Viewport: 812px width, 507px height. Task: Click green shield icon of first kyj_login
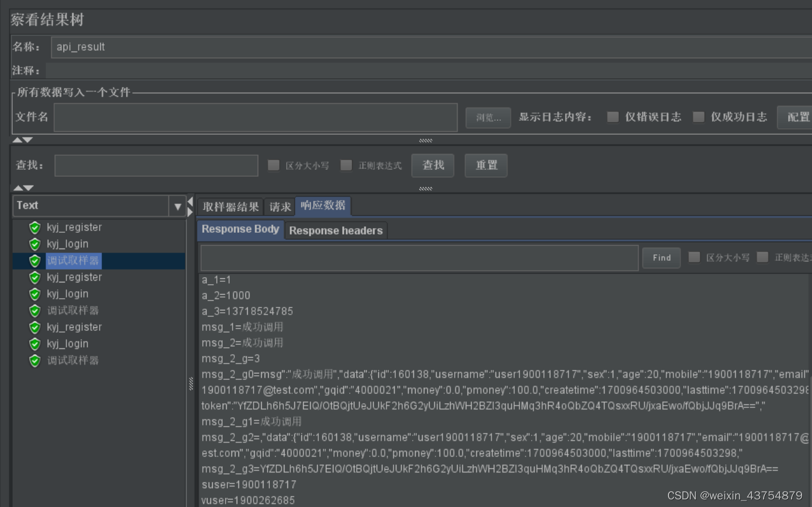click(35, 244)
